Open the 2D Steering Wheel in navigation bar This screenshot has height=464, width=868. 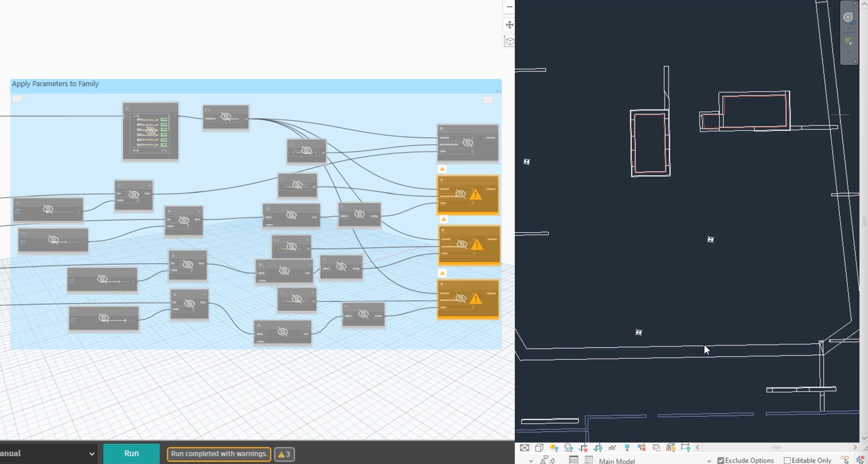[848, 18]
